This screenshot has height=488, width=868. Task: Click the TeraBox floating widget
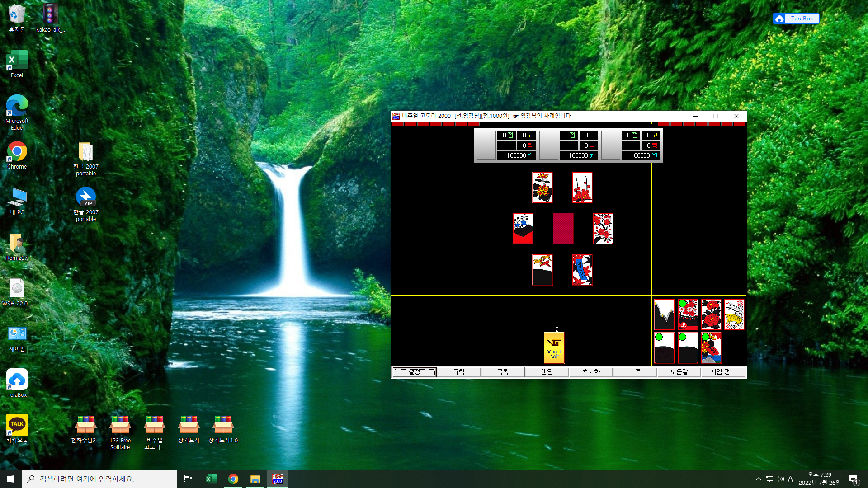coord(796,19)
